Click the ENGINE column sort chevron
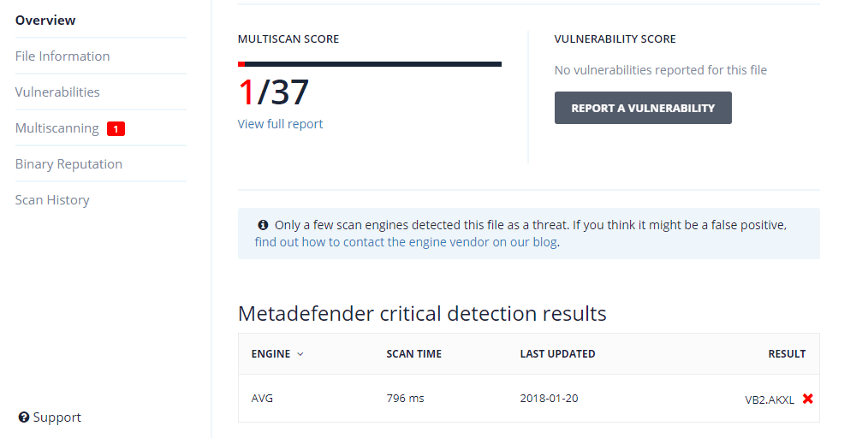868x438 pixels. [300, 354]
